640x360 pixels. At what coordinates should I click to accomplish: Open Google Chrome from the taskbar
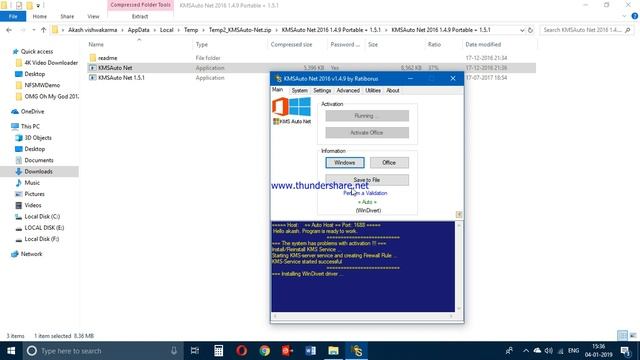(264, 351)
